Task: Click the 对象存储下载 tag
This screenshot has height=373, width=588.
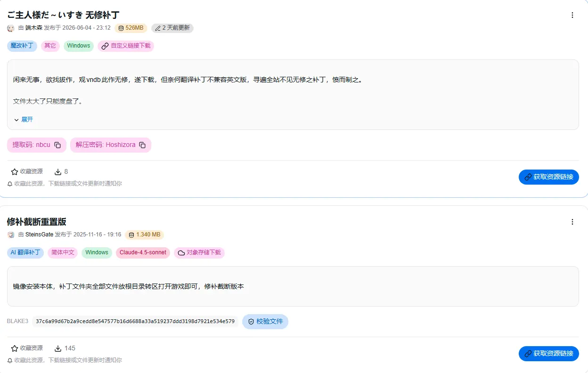Action: [x=199, y=253]
